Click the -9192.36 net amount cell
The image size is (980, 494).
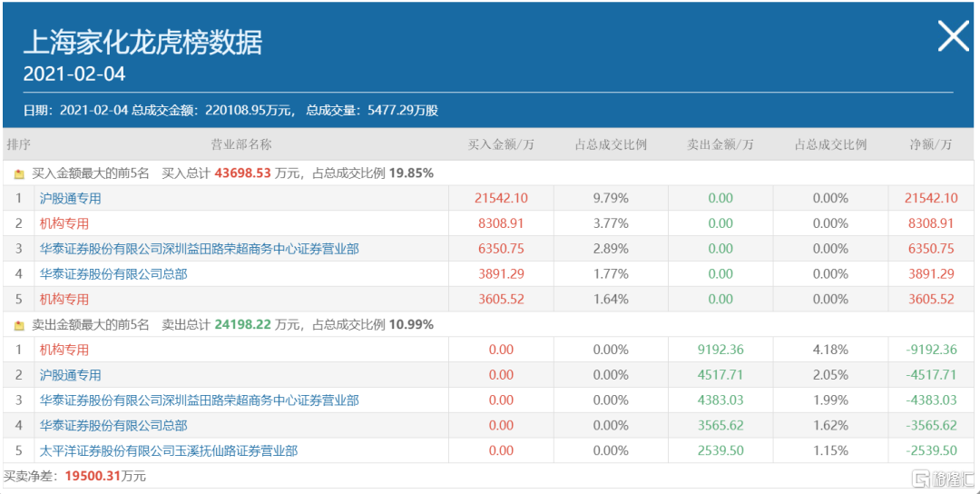coord(931,350)
